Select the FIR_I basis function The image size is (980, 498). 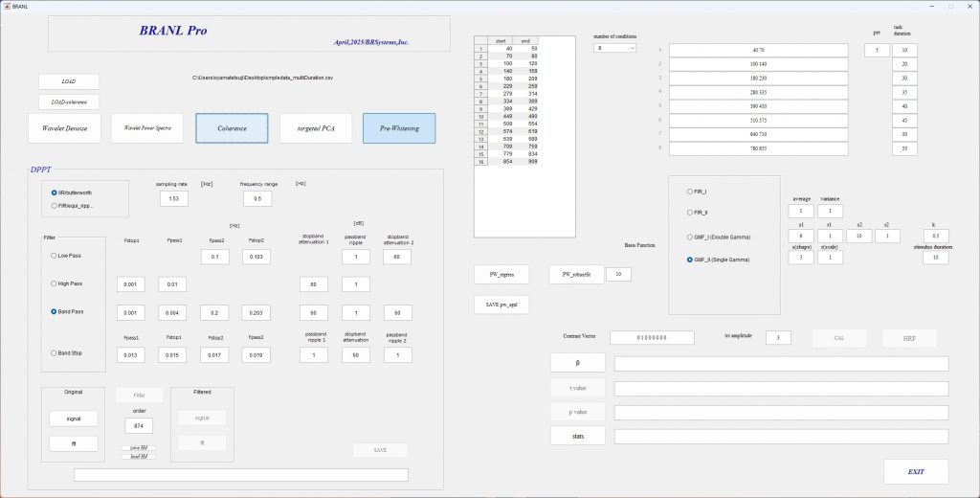(697, 192)
